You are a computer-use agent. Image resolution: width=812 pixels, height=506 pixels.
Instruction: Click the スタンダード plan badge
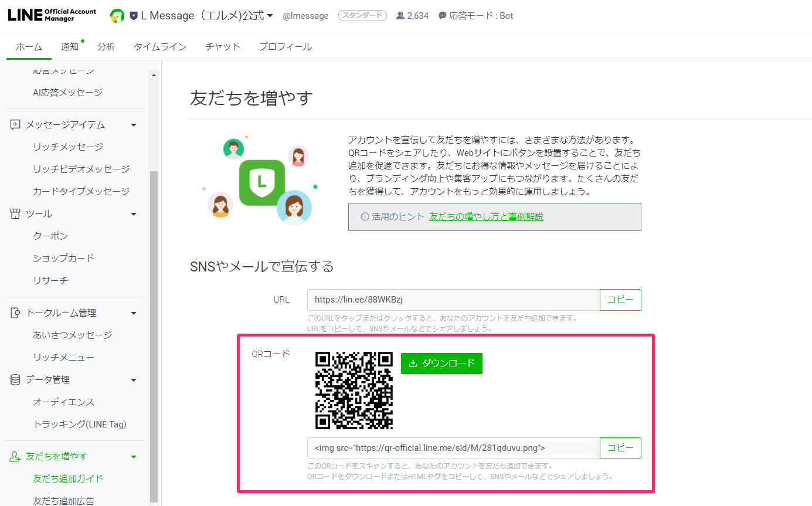[x=362, y=16]
